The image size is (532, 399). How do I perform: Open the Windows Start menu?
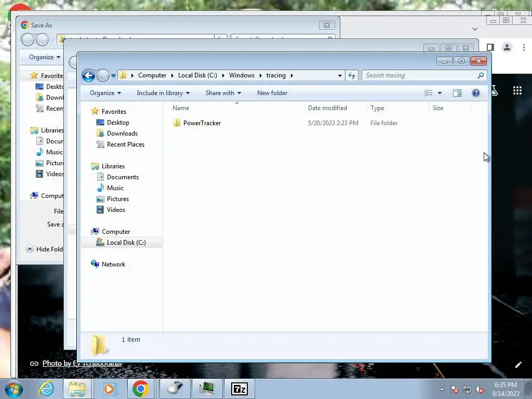point(14,389)
